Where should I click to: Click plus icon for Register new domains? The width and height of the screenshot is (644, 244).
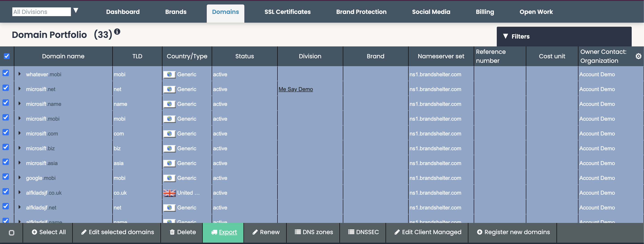479,232
